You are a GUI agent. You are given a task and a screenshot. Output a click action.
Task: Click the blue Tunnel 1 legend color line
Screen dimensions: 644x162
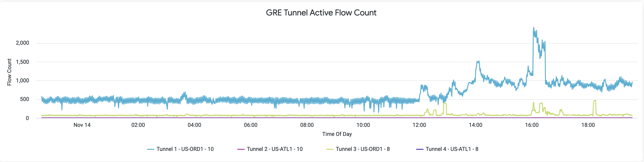click(150, 149)
